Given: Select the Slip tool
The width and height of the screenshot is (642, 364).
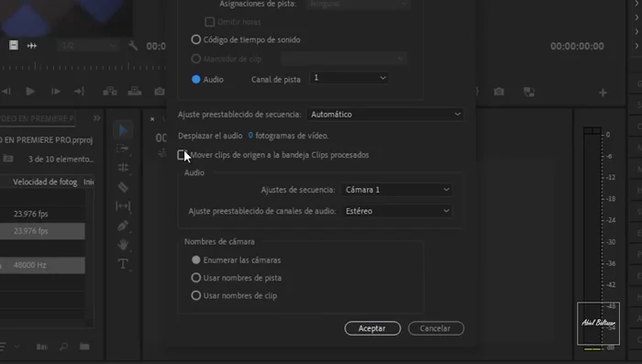Looking at the screenshot, I should (123, 205).
